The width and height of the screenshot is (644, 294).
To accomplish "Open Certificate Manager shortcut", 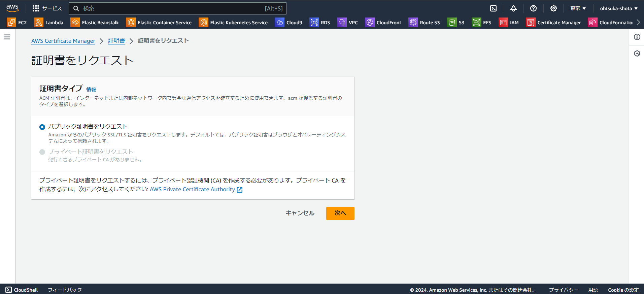I will [x=554, y=23].
